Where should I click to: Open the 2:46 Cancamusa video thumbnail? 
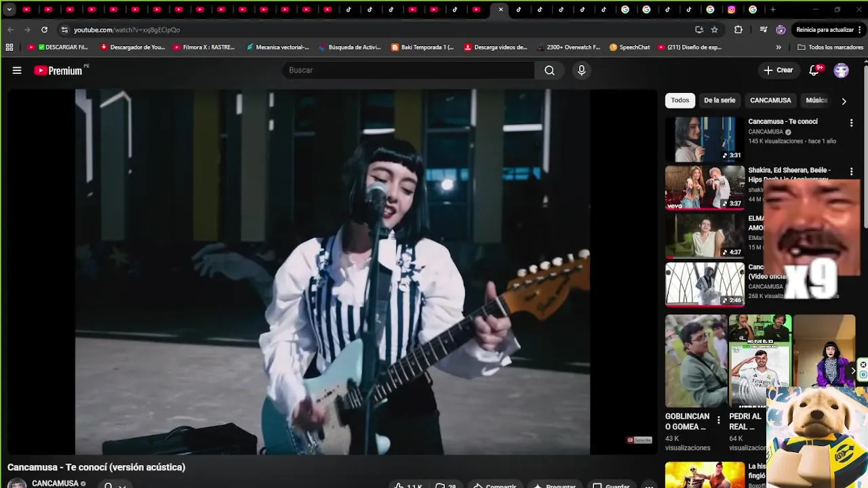pos(705,285)
